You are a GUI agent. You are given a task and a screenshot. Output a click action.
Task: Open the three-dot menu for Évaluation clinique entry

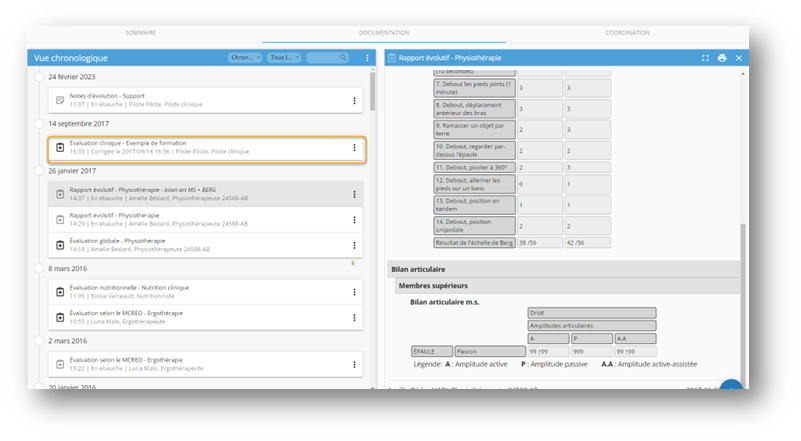tap(354, 148)
